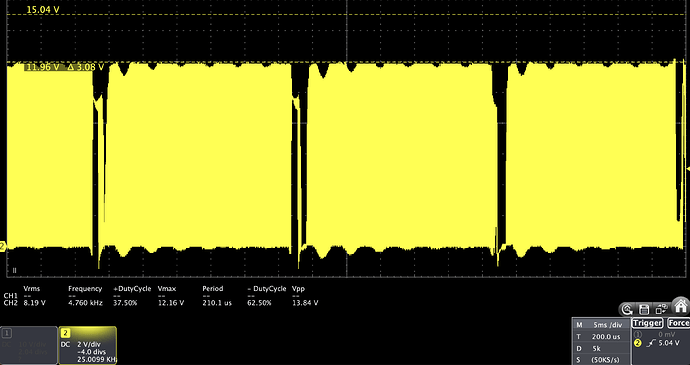Open the Trigger menu button
Image resolution: width=690 pixels, height=365 pixels.
click(647, 323)
